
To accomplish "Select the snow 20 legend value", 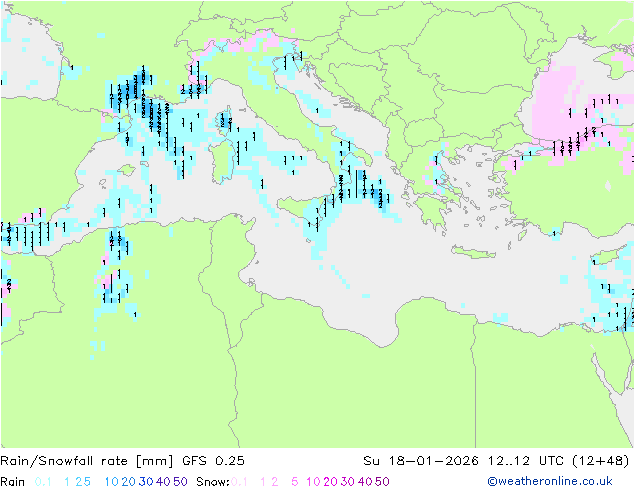I will pyautogui.click(x=330, y=482).
